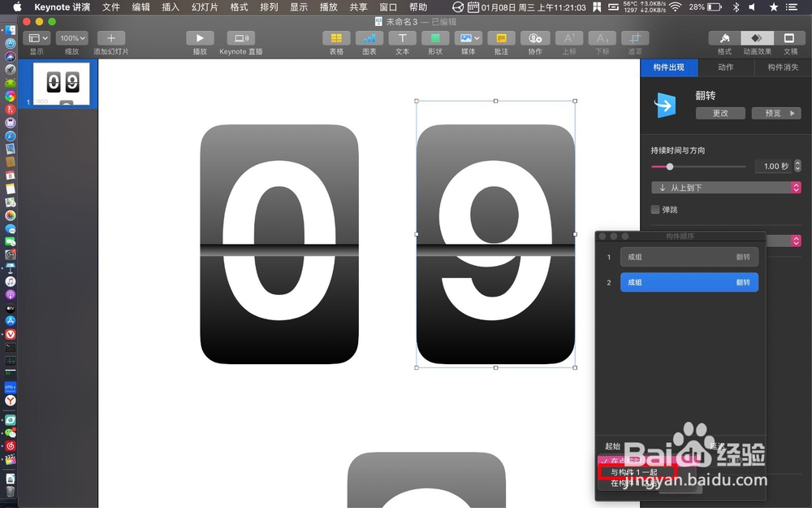
Task: Open the Notification Center list icon
Action: tap(791, 7)
